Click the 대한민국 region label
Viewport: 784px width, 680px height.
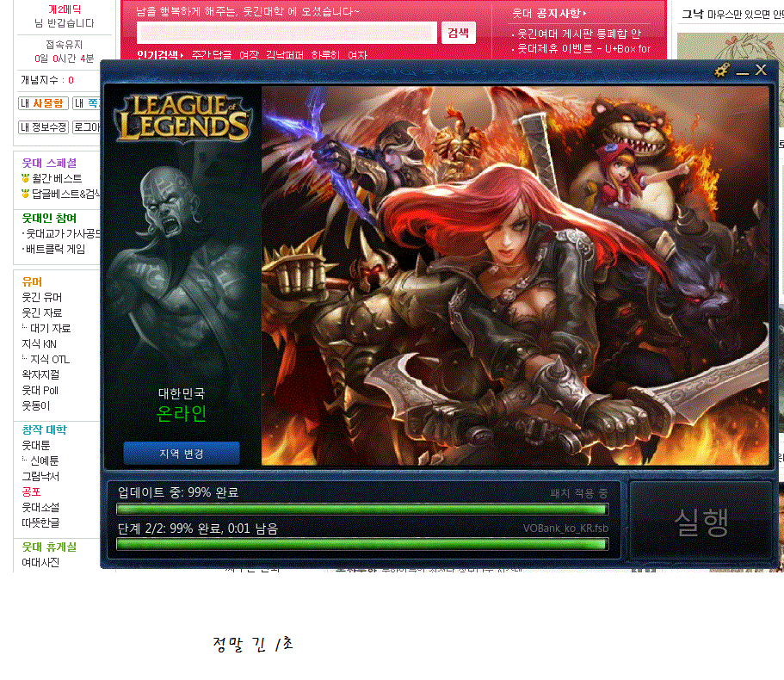(182, 393)
